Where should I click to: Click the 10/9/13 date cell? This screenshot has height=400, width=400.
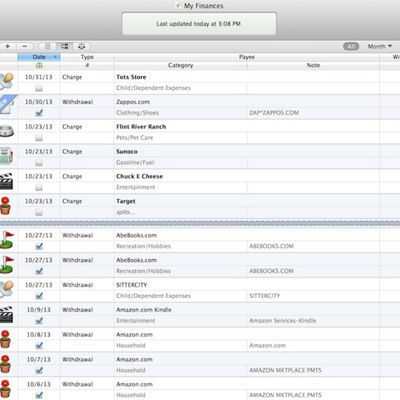(x=39, y=310)
